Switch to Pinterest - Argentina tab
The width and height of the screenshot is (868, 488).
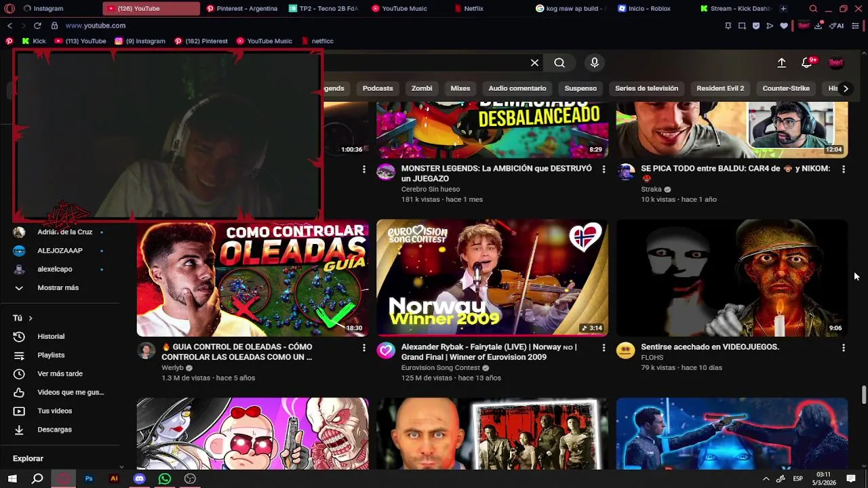coord(242,9)
